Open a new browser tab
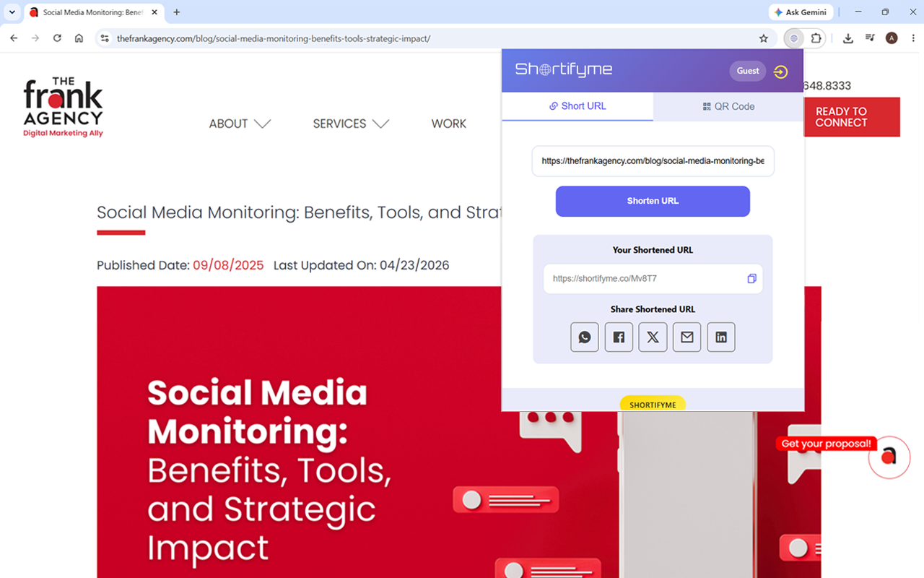 point(177,12)
